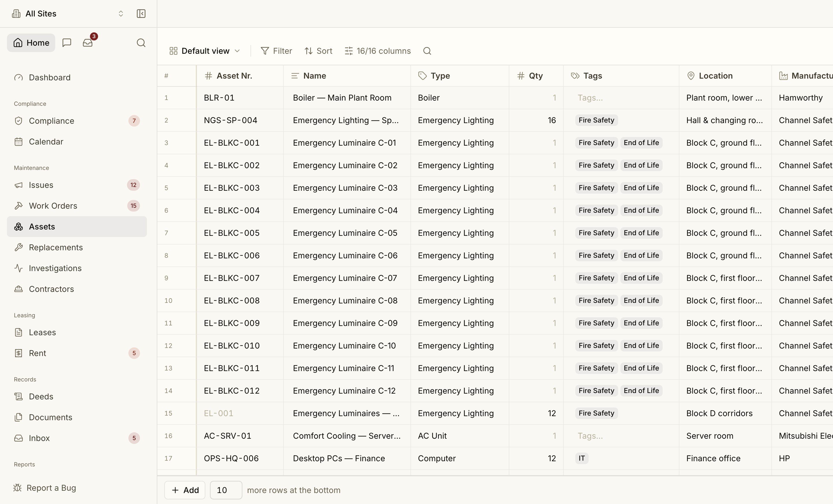Collapse the sidebar panel icon
The height and width of the screenshot is (504, 833).
(141, 14)
